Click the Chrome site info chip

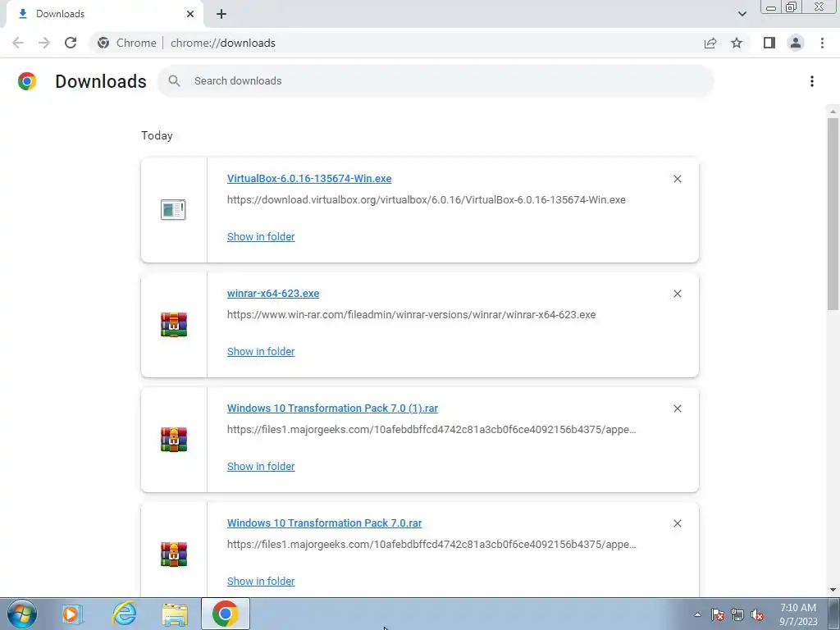[127, 43]
